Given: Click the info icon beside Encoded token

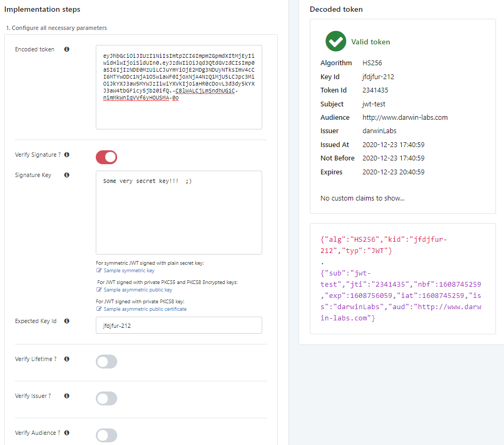Looking at the screenshot, I should click(x=66, y=49).
